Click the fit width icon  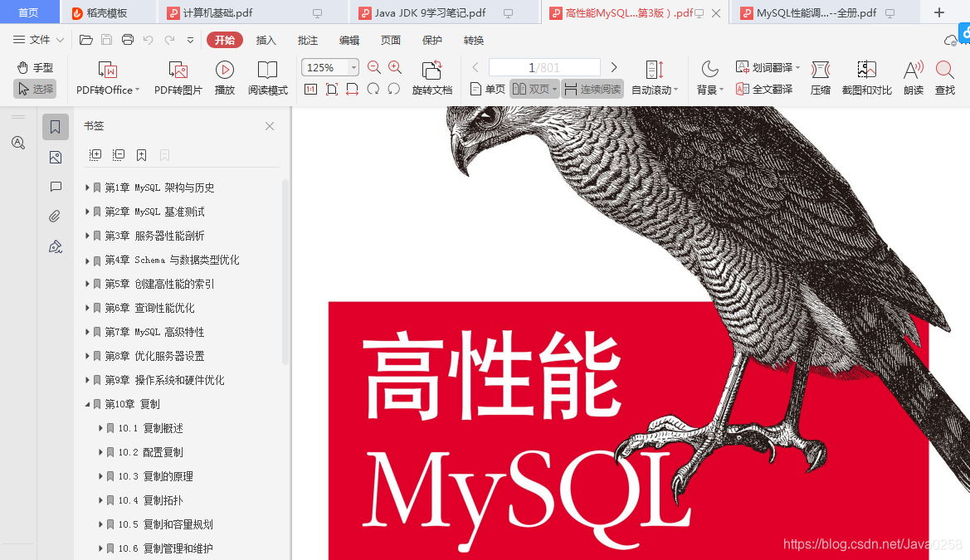(x=353, y=89)
